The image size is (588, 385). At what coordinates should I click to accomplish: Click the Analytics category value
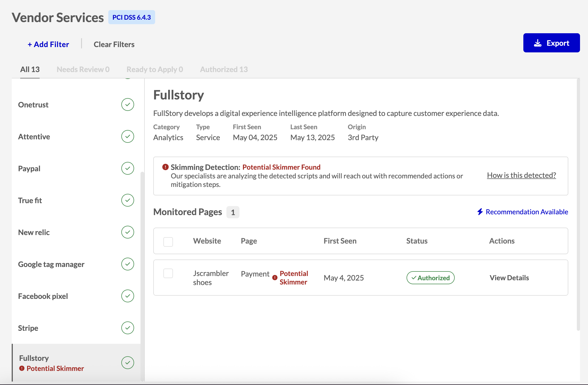(168, 137)
